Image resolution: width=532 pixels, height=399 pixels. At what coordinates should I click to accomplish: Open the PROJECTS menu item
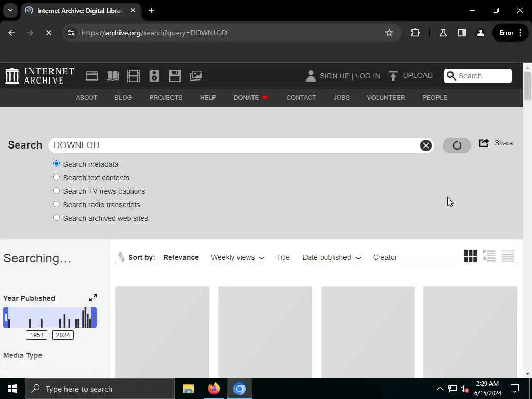point(166,97)
